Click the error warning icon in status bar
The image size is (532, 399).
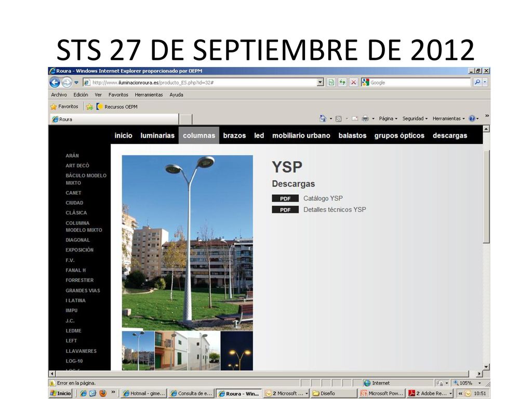click(52, 383)
